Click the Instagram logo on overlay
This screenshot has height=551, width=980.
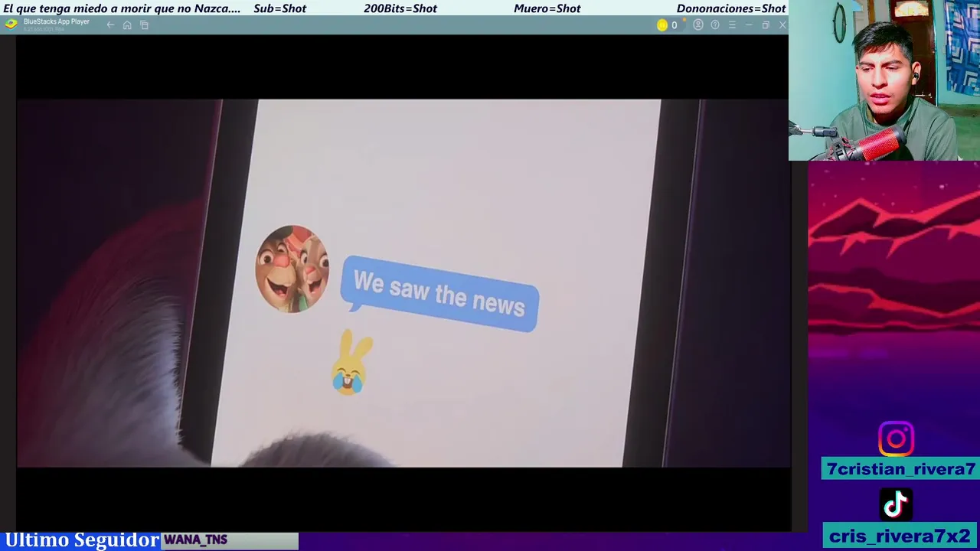pos(896,439)
